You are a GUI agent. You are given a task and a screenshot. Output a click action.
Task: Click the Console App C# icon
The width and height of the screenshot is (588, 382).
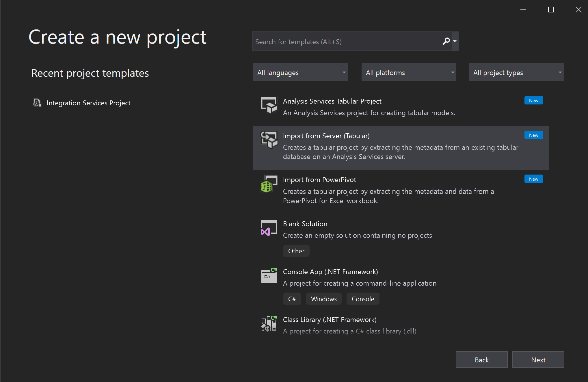[269, 275]
